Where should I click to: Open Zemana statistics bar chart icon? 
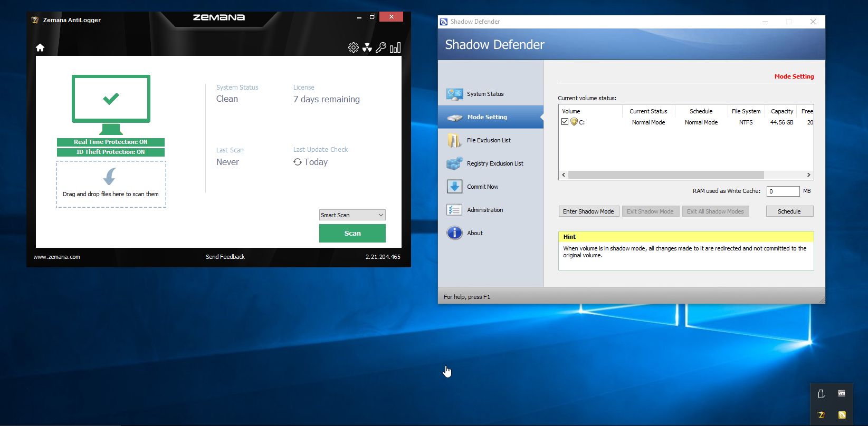click(x=395, y=47)
